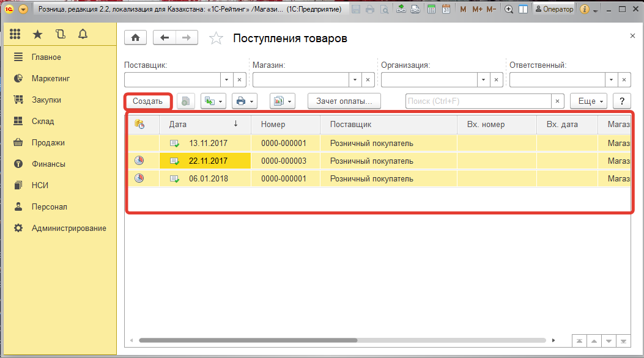
Task: Open the calculator icon in title bar
Action: click(x=432, y=9)
